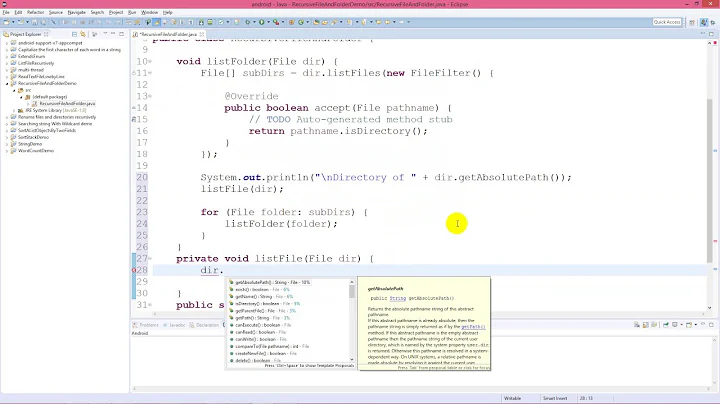The width and height of the screenshot is (720, 404).
Task: Select RecursiveFileAndFolder.java in Project Explorer
Action: [x=67, y=103]
